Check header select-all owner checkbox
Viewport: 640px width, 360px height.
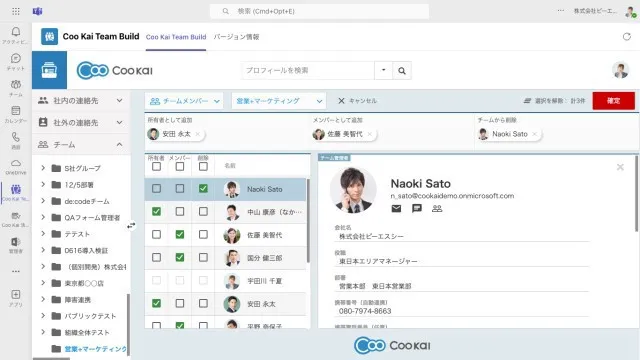(x=156, y=167)
